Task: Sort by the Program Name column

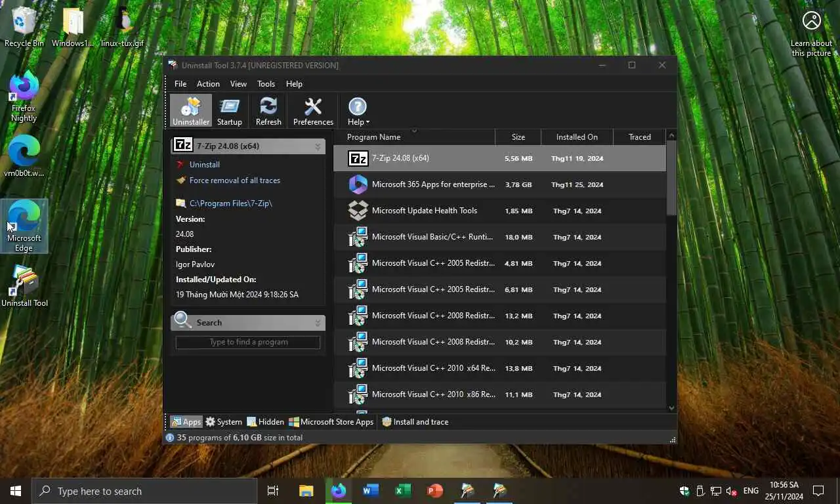Action: pos(414,137)
